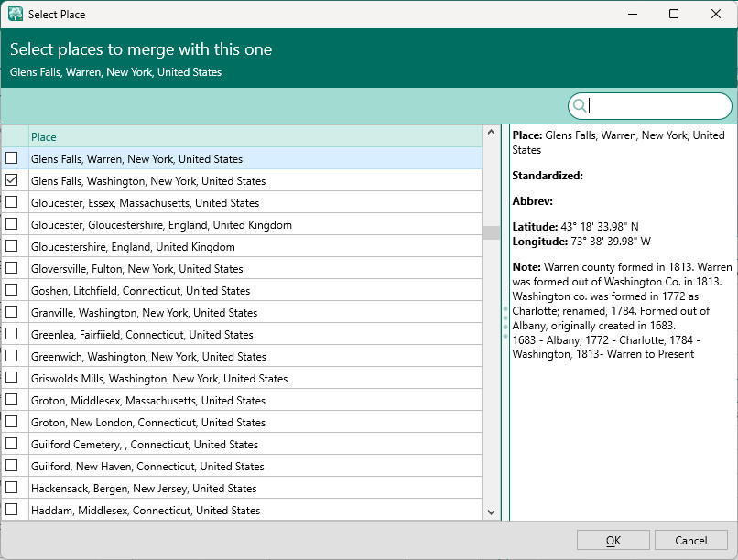This screenshot has width=738, height=560.
Task: Click the Longitude value 73° 38' 39.98" W
Action: click(611, 242)
